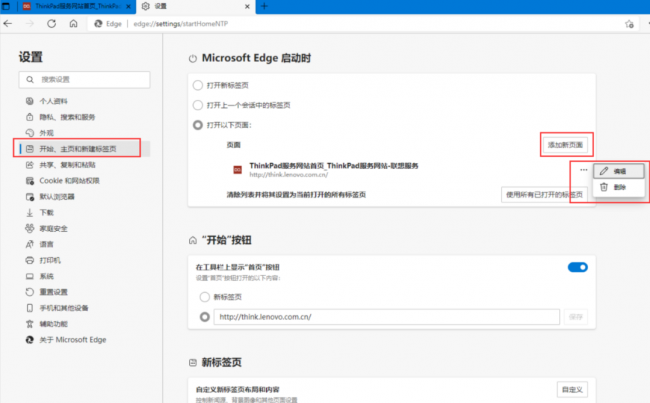The height and width of the screenshot is (403, 650).
Task: Open 手机和其他设备 section
Action: (57, 308)
